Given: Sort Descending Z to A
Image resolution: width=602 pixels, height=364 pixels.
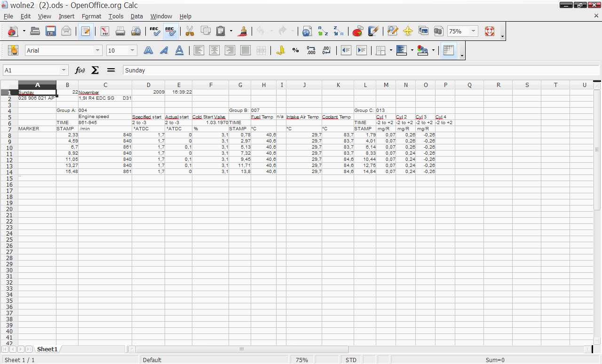Looking at the screenshot, I should (338, 32).
